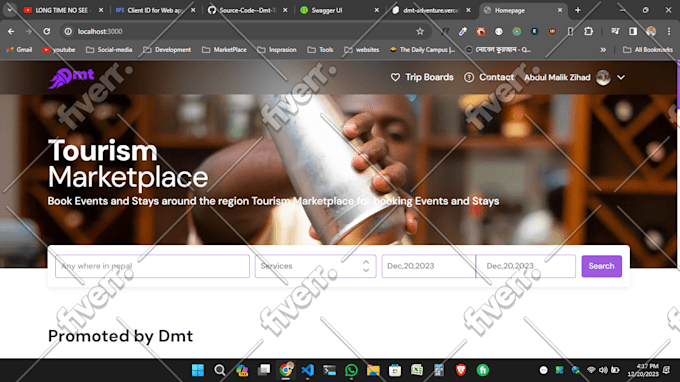Close the Swagger UI tab
The width and height of the screenshot is (680, 382).
tap(376, 10)
